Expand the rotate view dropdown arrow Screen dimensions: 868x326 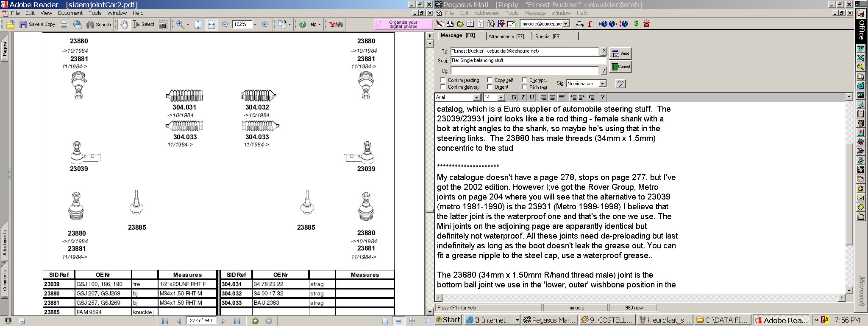click(x=289, y=25)
